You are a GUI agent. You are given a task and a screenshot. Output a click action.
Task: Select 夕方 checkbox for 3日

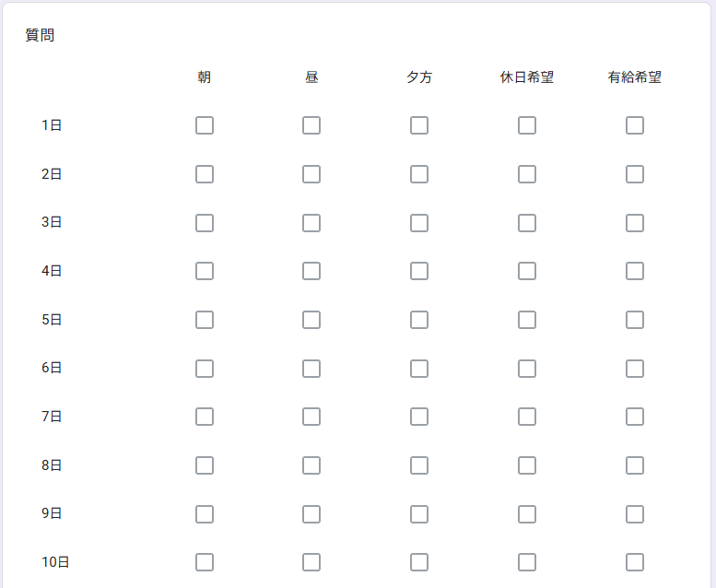click(x=419, y=223)
